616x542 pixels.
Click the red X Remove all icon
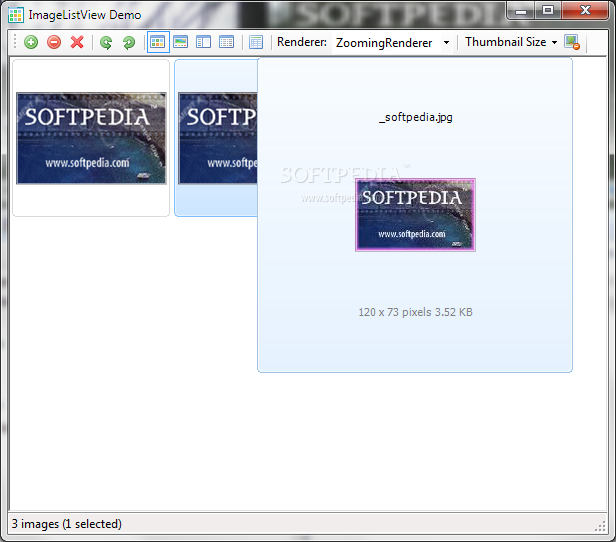click(x=77, y=42)
